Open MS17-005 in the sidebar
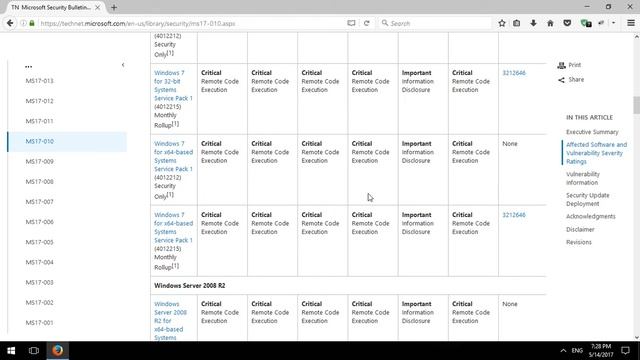The height and width of the screenshot is (360, 640). coord(40,242)
